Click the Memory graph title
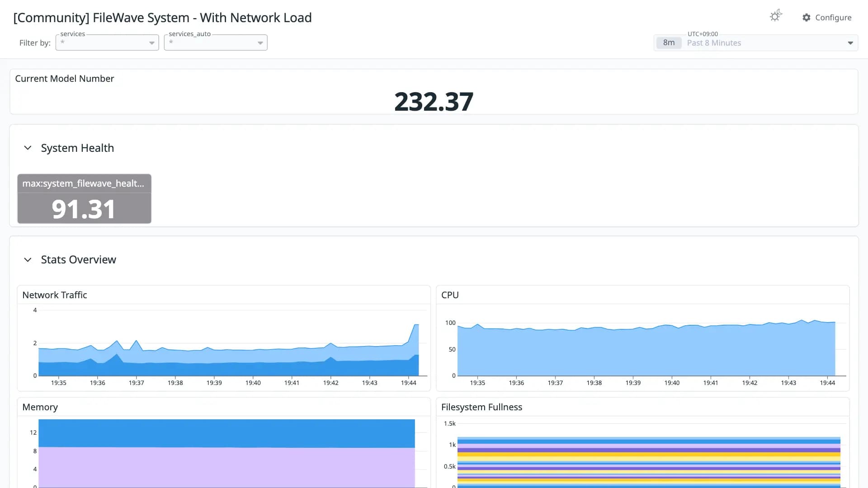868x488 pixels. 40,407
